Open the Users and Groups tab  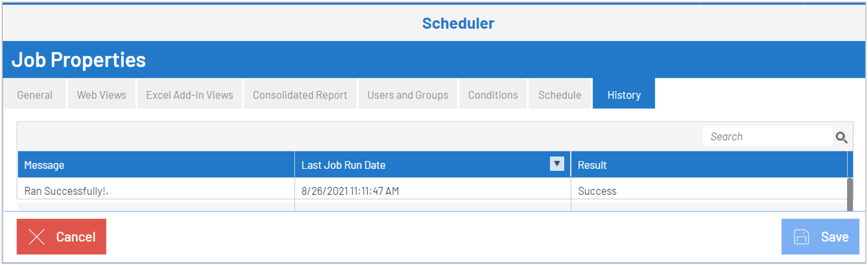click(408, 95)
